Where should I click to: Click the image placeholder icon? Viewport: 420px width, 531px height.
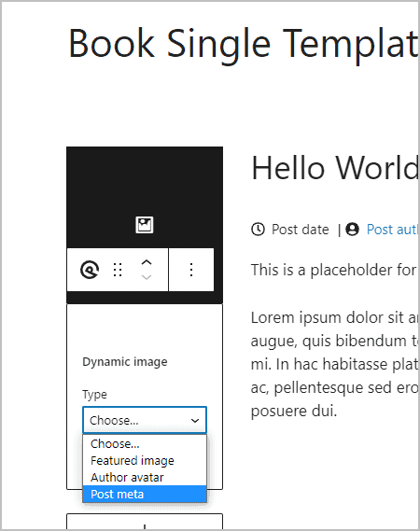(145, 225)
